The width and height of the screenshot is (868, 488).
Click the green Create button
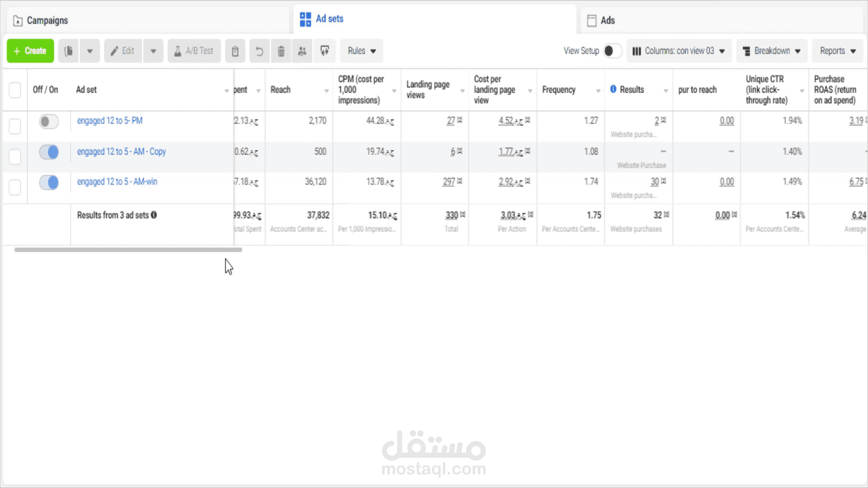coord(30,51)
